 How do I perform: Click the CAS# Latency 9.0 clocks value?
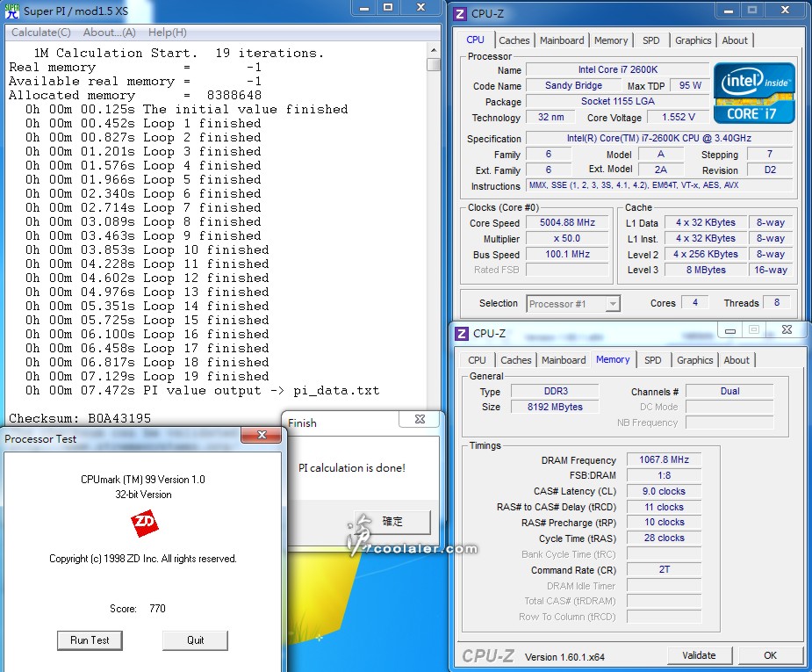(x=664, y=491)
